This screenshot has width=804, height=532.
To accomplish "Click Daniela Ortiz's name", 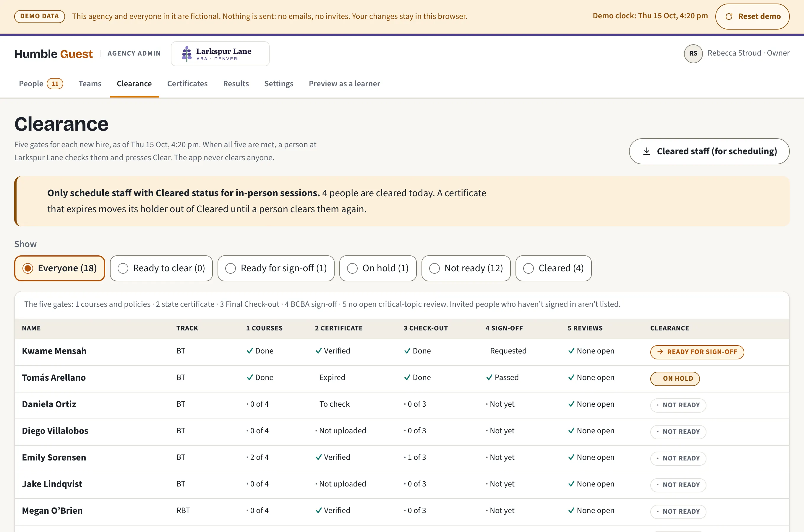I will [49, 404].
